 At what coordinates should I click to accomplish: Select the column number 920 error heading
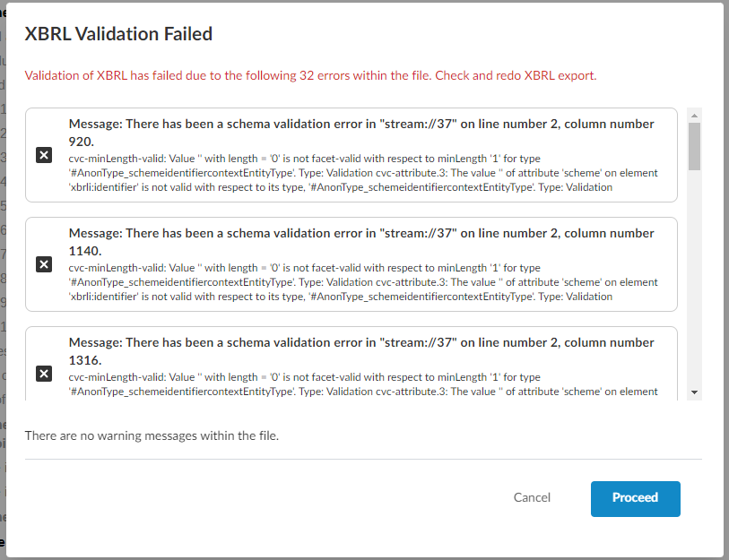point(361,132)
